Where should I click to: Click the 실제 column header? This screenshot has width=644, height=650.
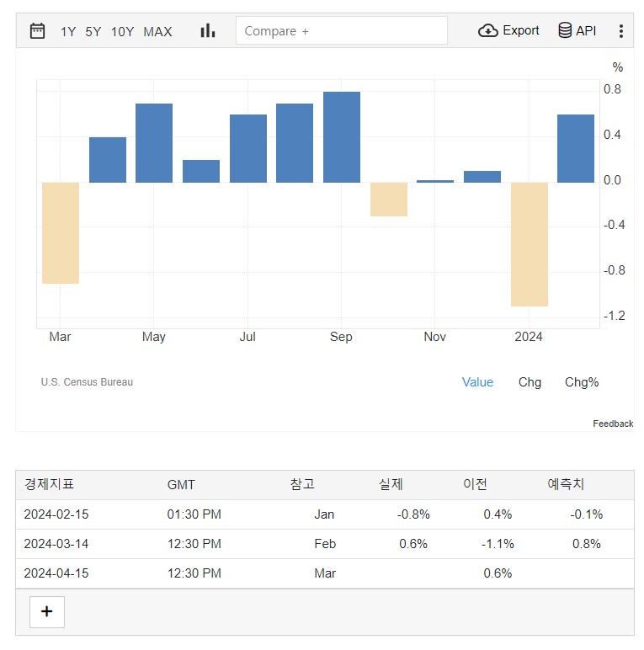pyautogui.click(x=391, y=484)
